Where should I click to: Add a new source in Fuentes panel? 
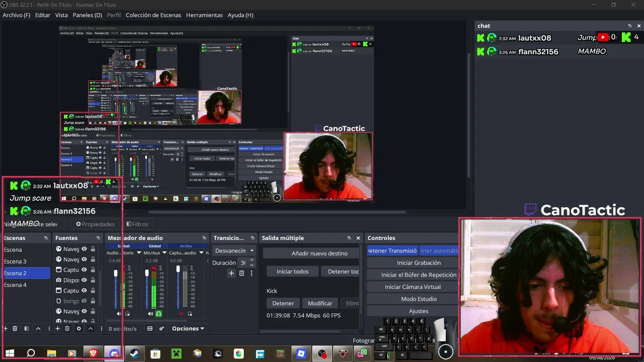57,328
